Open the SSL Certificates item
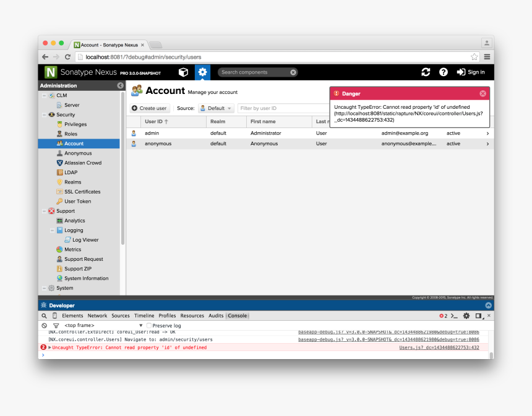Screen dimensions: 532x416 click(x=79, y=192)
